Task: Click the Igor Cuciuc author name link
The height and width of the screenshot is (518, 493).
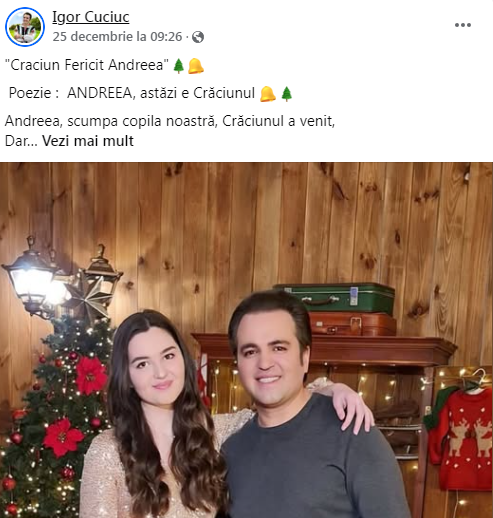Action: pos(91,17)
